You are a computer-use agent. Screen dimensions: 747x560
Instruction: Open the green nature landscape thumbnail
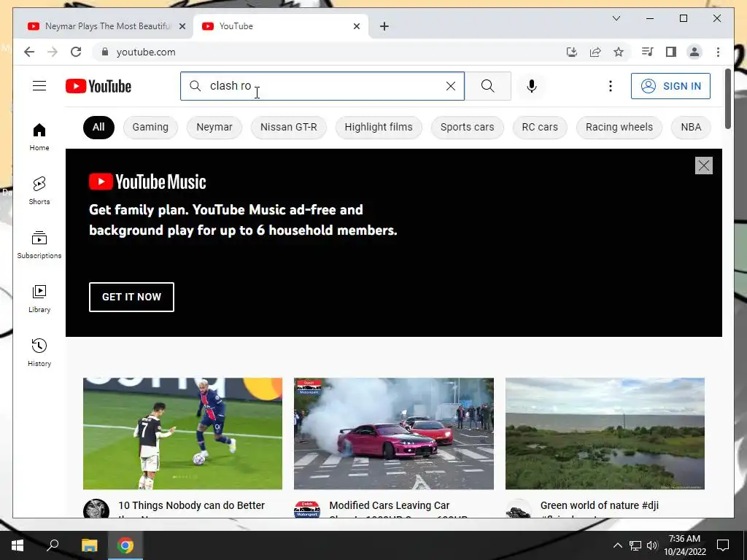[605, 433]
